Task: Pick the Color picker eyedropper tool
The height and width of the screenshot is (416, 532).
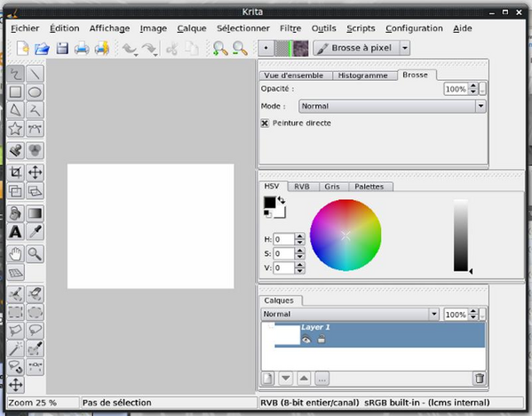Action: tap(35, 232)
